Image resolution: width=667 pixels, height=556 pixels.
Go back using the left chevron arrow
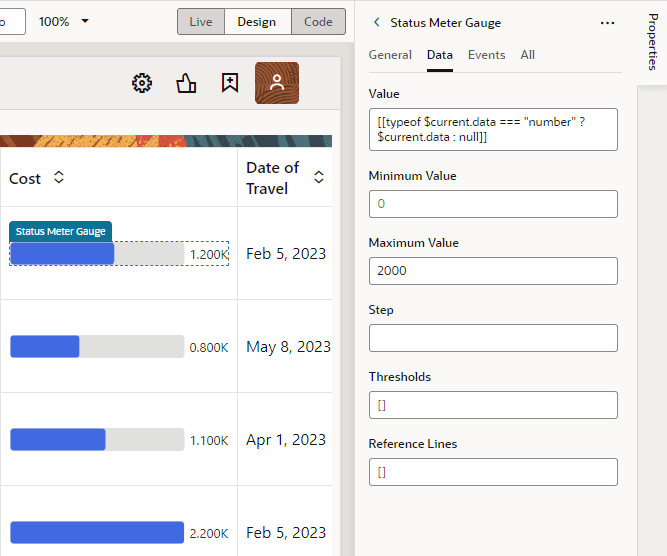377,22
